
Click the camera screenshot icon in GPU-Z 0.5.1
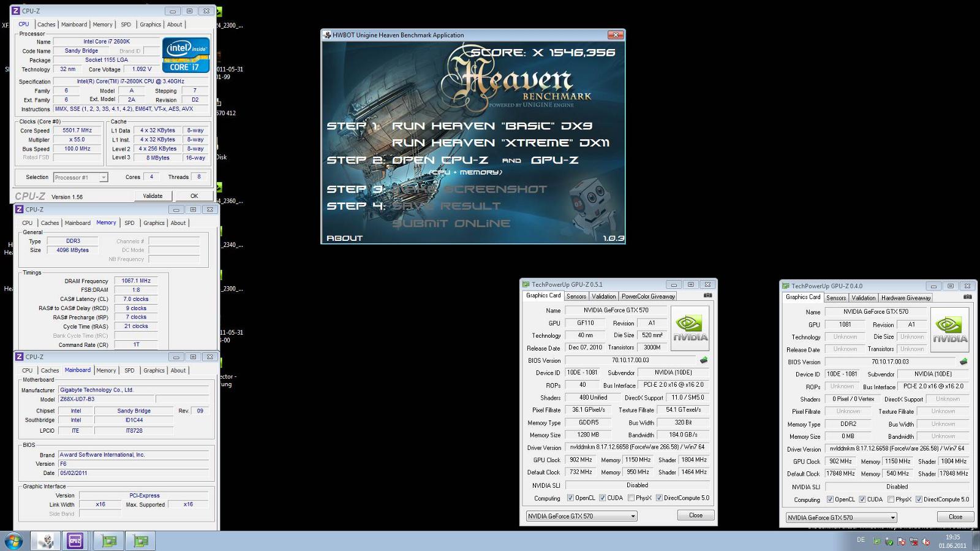707,295
